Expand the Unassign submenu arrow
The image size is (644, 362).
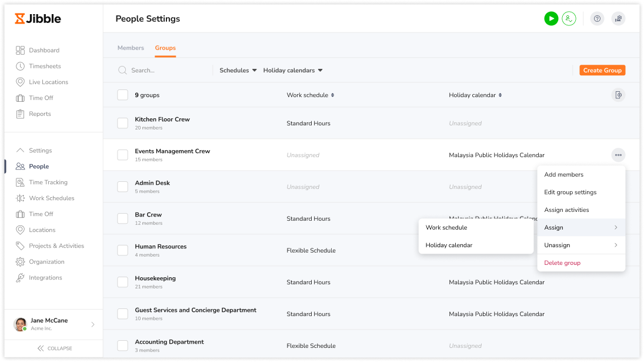[x=616, y=245]
